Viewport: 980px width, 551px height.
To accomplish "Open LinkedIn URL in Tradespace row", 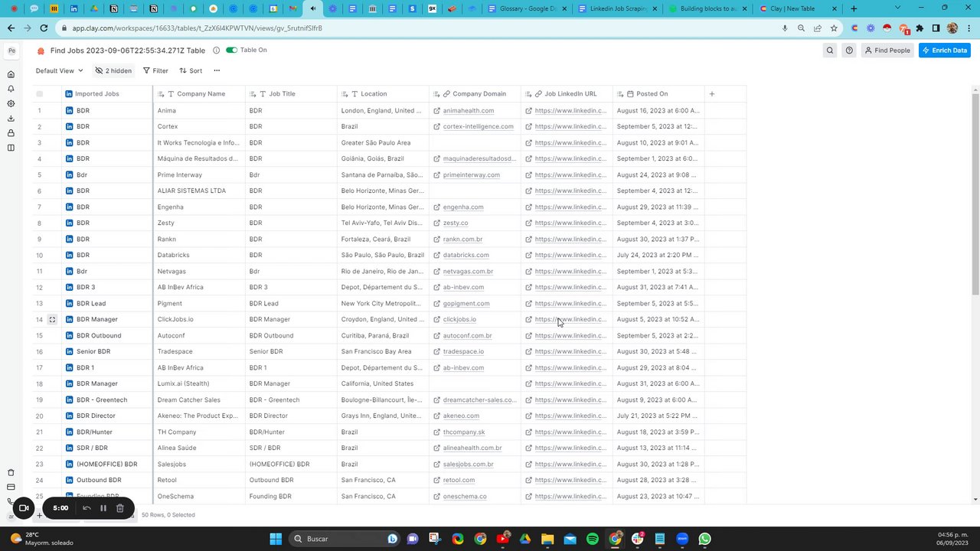I will (x=570, y=352).
